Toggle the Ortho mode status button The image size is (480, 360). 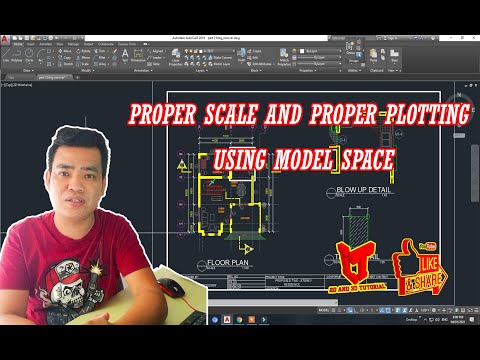click(x=356, y=310)
